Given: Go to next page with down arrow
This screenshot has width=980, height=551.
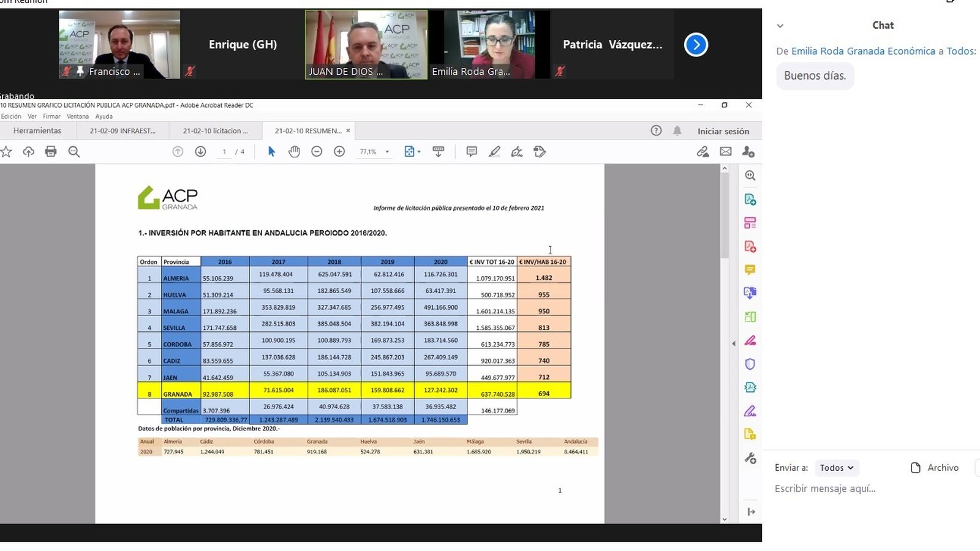Looking at the screenshot, I should [200, 152].
